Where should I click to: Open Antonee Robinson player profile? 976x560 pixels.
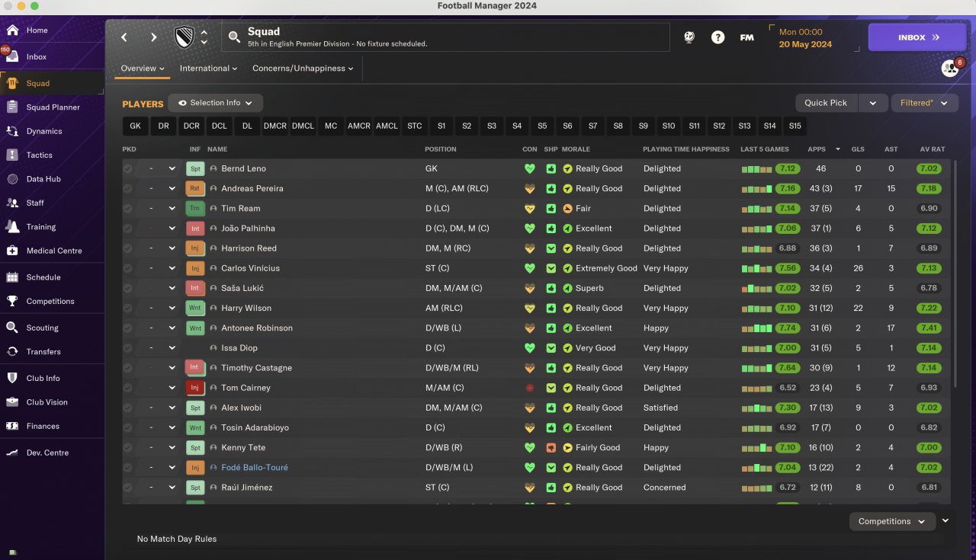click(x=257, y=328)
